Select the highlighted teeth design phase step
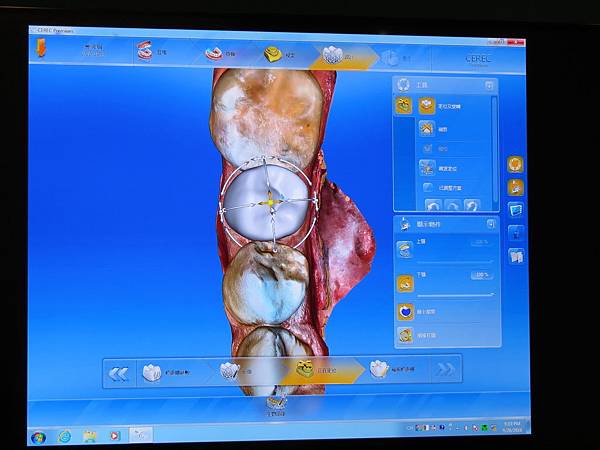600x450 pixels. (x=338, y=56)
